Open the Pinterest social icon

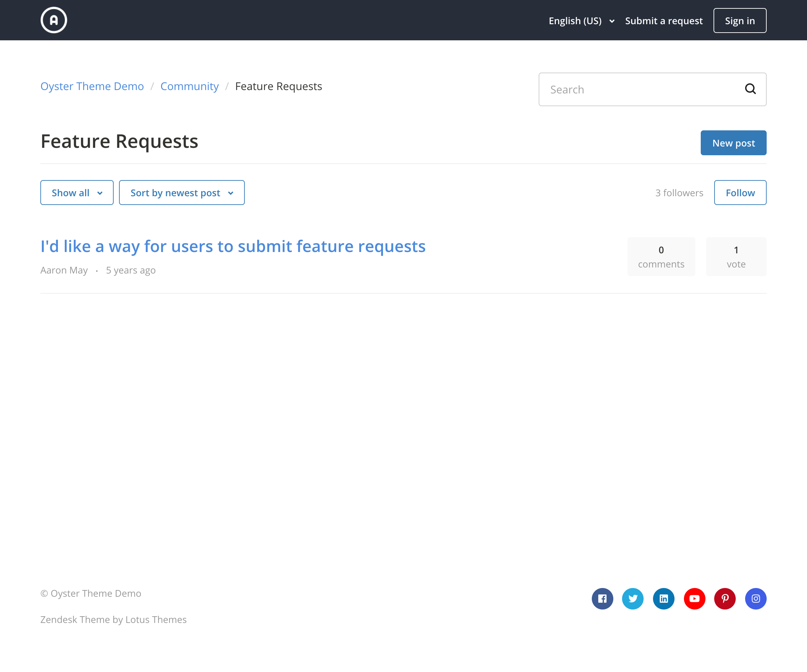725,598
